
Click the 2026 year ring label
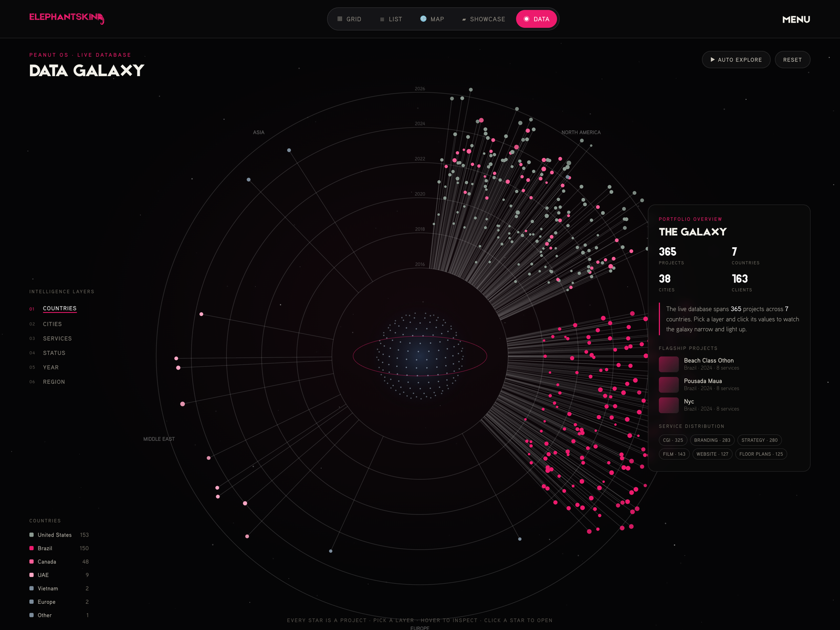tap(420, 89)
